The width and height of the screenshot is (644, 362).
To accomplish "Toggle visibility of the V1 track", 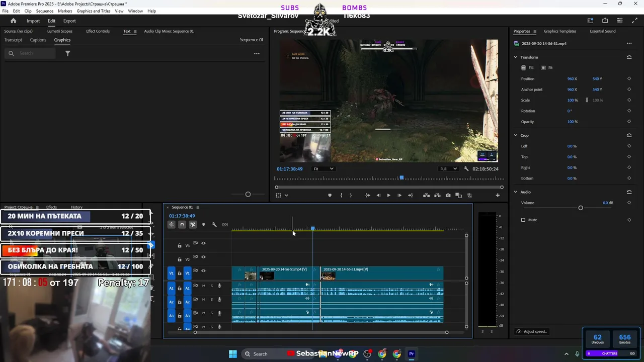I will [x=203, y=271].
